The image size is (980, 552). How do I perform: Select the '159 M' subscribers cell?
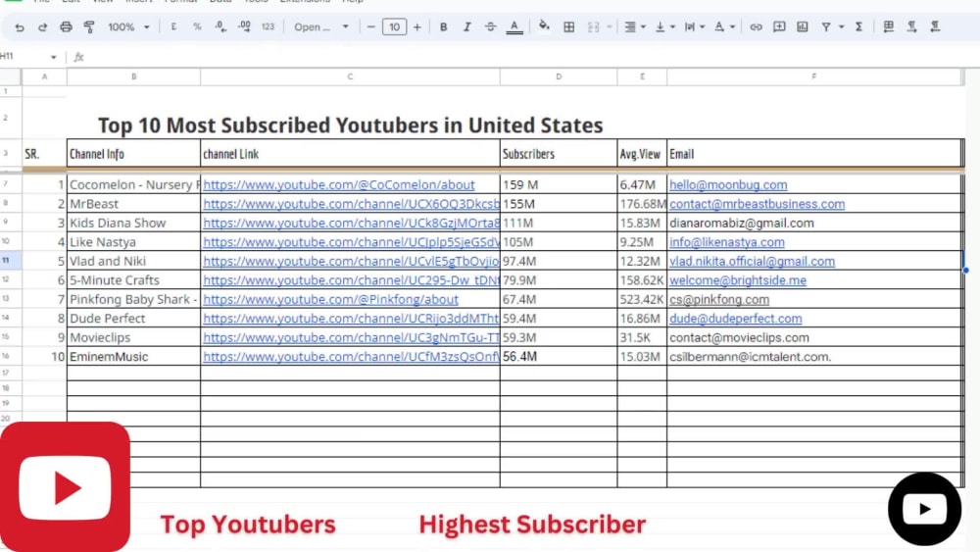tap(559, 184)
